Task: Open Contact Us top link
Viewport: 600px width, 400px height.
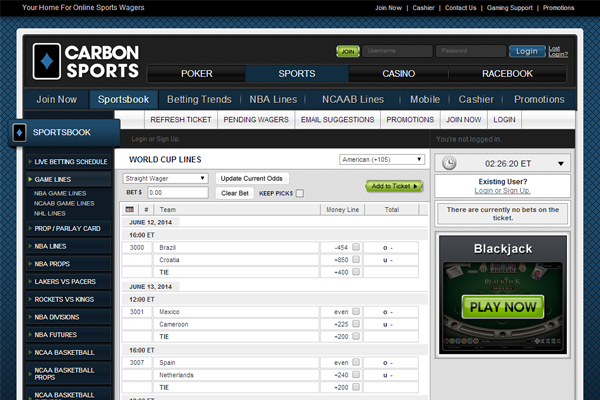Action: pyautogui.click(x=460, y=8)
